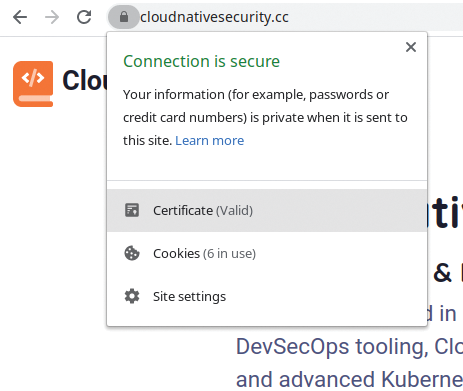Open Cookies (6 in use) entry
Viewport: 463px width, 391px height.
click(x=267, y=253)
